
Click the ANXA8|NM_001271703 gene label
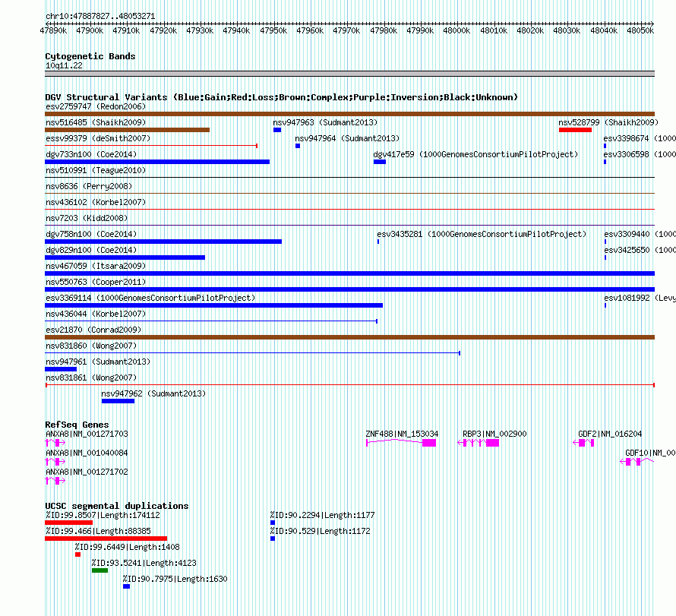click(x=87, y=434)
